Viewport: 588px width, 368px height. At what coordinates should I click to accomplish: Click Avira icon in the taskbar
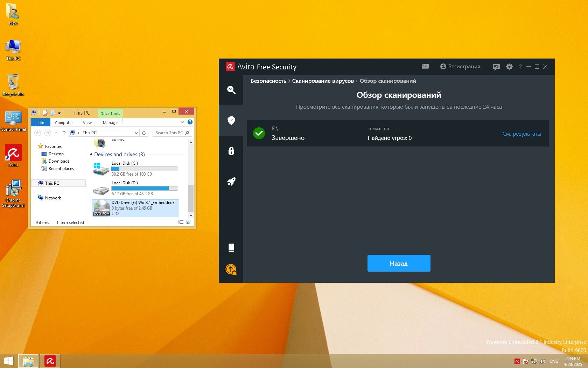tap(50, 361)
